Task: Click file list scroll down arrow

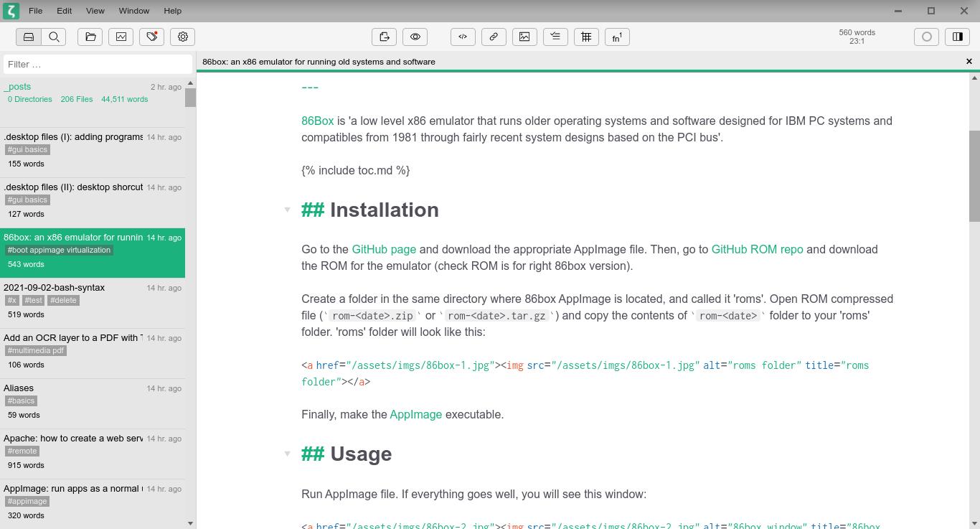Action: [x=190, y=523]
